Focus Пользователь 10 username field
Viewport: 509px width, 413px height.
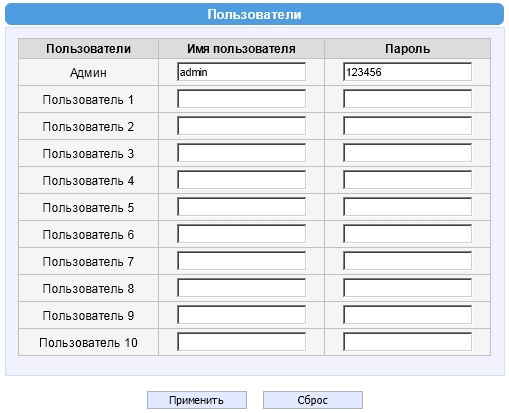tap(241, 342)
